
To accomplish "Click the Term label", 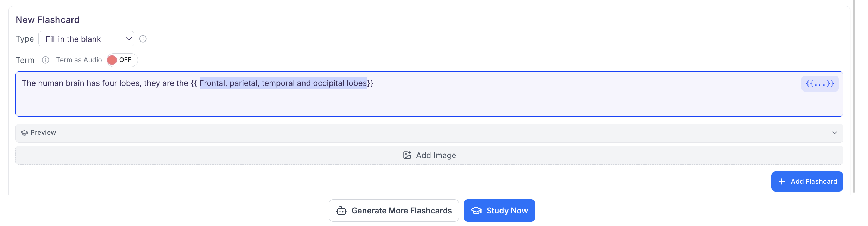I will pos(25,60).
